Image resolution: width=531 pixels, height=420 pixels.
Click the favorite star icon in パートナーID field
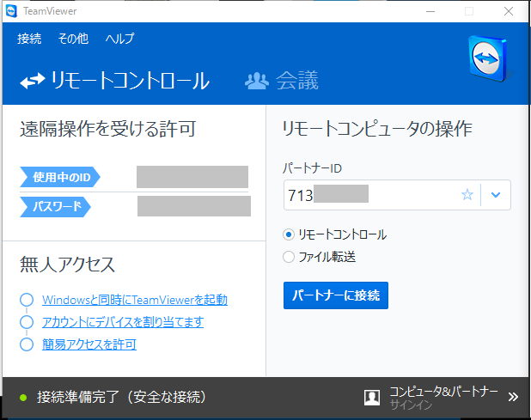tap(467, 195)
